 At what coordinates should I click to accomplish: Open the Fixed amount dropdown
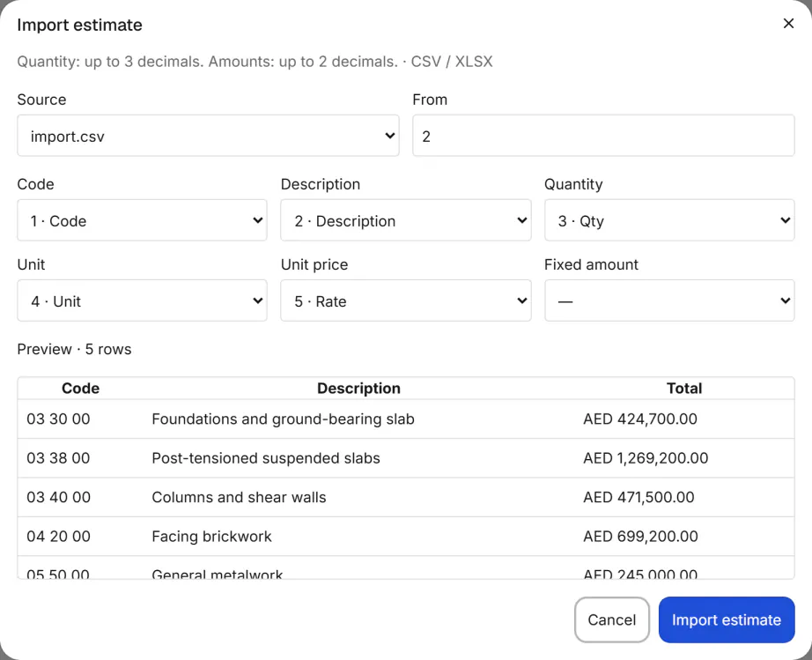tap(669, 300)
